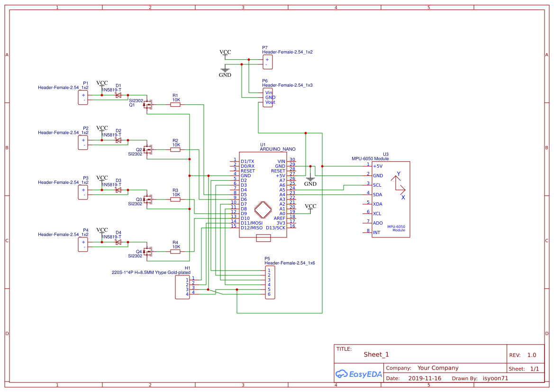Select resistor R3 10K symbol
This screenshot has width=554, height=392.
pos(175,200)
